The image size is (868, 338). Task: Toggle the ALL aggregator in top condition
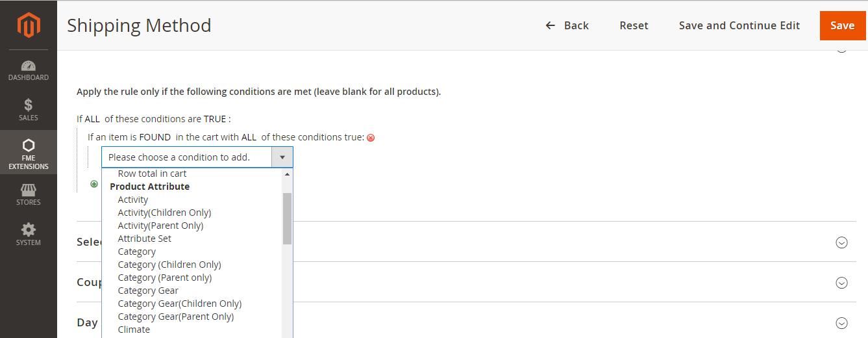point(92,119)
